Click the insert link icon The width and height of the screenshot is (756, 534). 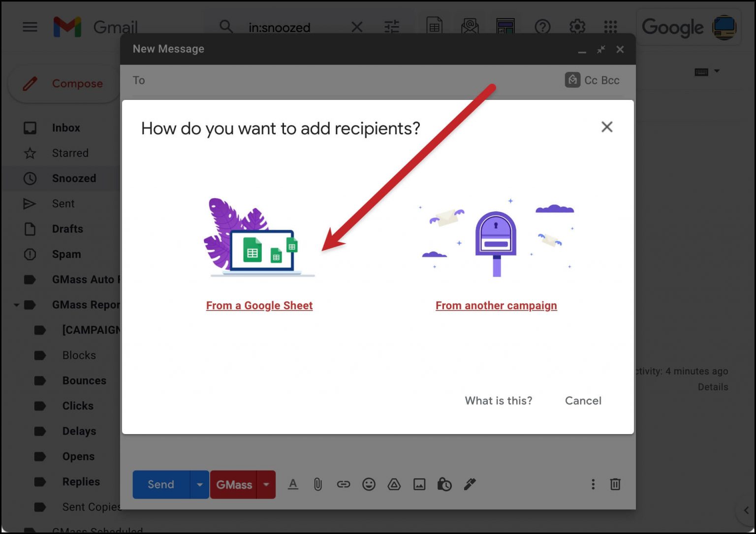343,484
